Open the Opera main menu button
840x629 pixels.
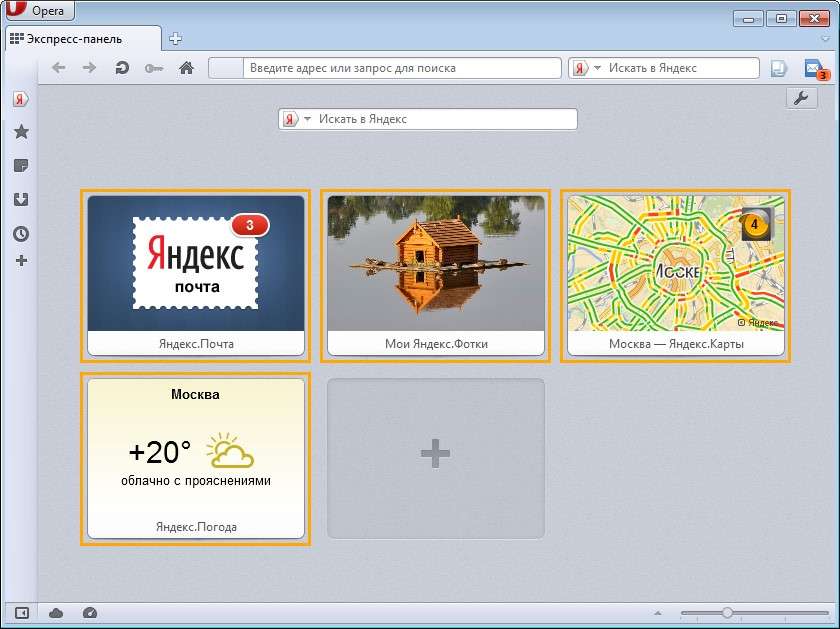click(x=40, y=10)
